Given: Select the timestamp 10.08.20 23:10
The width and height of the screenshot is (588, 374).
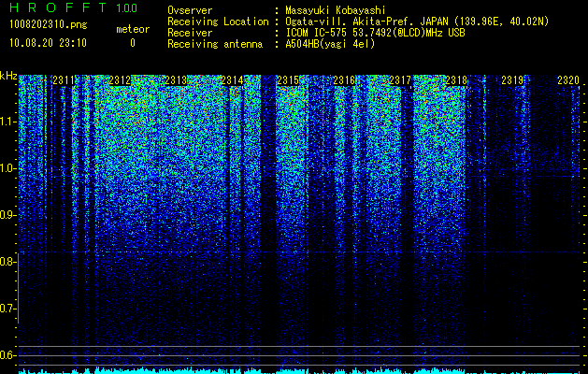Looking at the screenshot, I should coord(48,43).
